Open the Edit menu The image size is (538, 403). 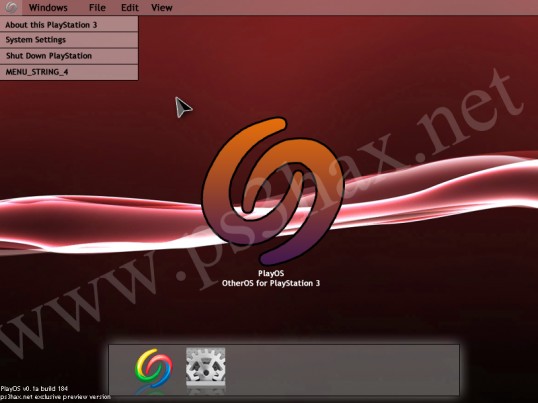pyautogui.click(x=130, y=8)
